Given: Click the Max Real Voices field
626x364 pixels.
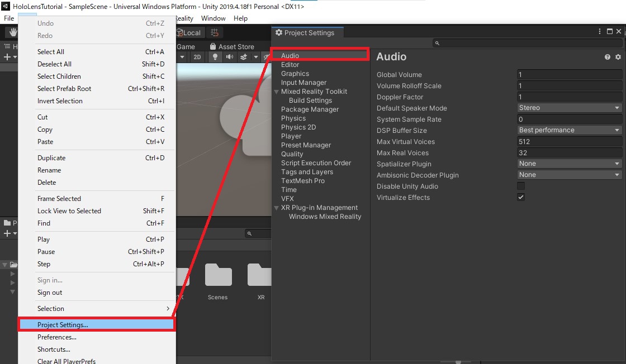Looking at the screenshot, I should click(x=570, y=153).
